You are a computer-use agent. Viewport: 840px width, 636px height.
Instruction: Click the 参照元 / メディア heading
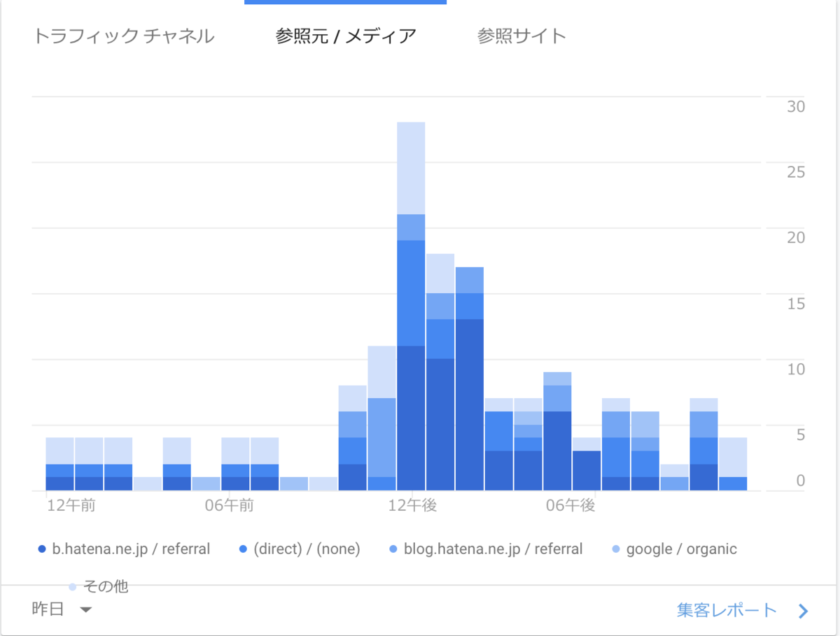pos(344,36)
